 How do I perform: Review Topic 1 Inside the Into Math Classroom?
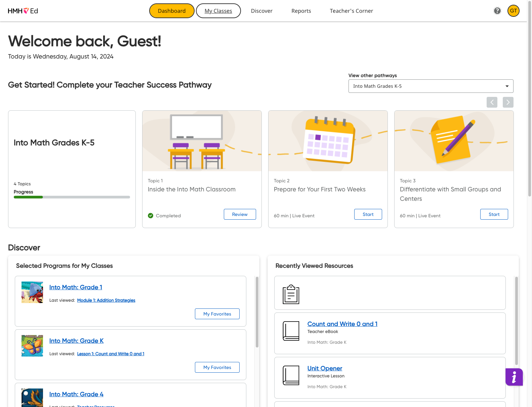pos(240,214)
